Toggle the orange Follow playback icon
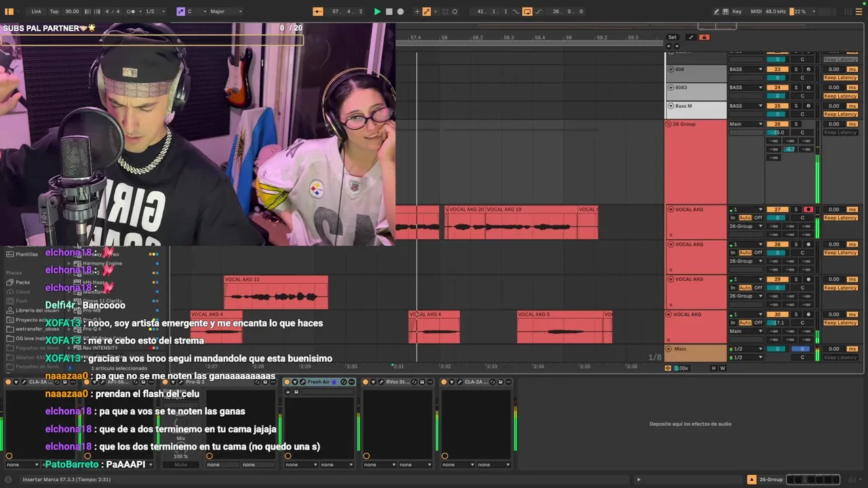The width and height of the screenshot is (868, 488). [x=317, y=12]
